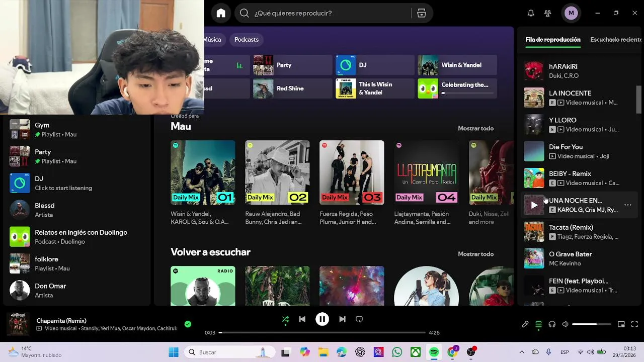Select hARAkiRi in the queue
Image resolution: width=644 pixels, height=362 pixels.
579,71
